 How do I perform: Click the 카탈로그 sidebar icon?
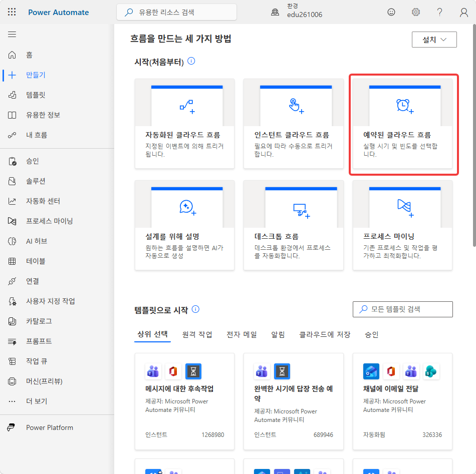pos(12,321)
